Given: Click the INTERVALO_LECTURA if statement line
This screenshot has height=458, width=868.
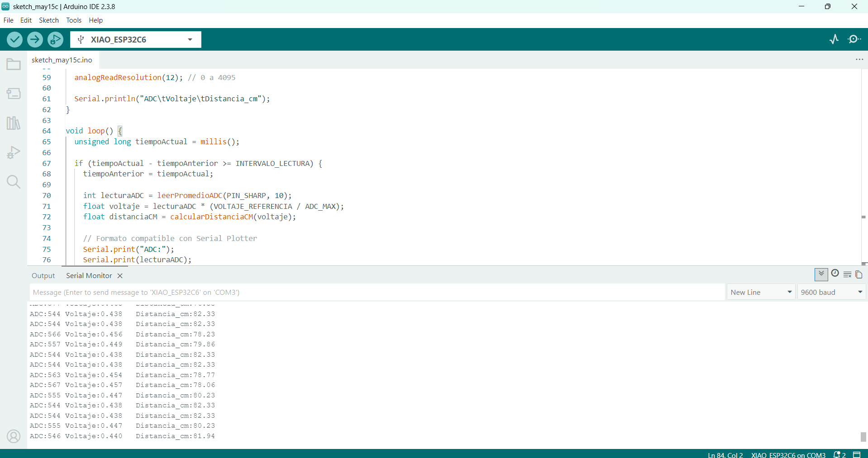Looking at the screenshot, I should coord(198,164).
